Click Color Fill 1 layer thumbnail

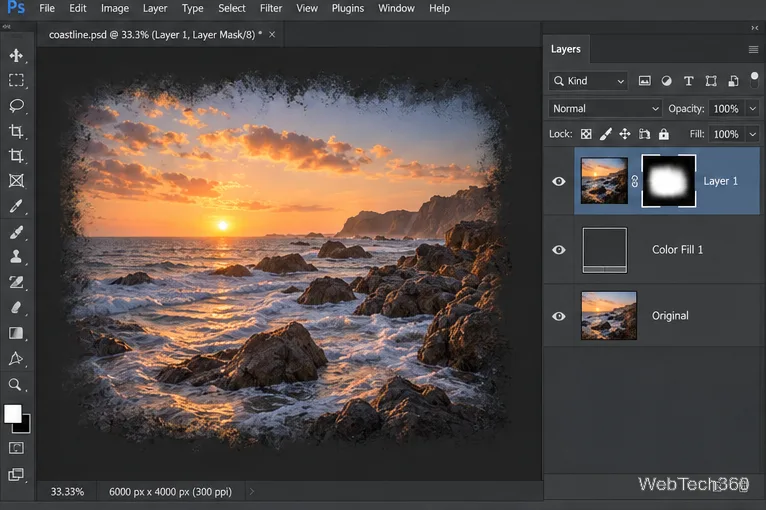point(604,250)
